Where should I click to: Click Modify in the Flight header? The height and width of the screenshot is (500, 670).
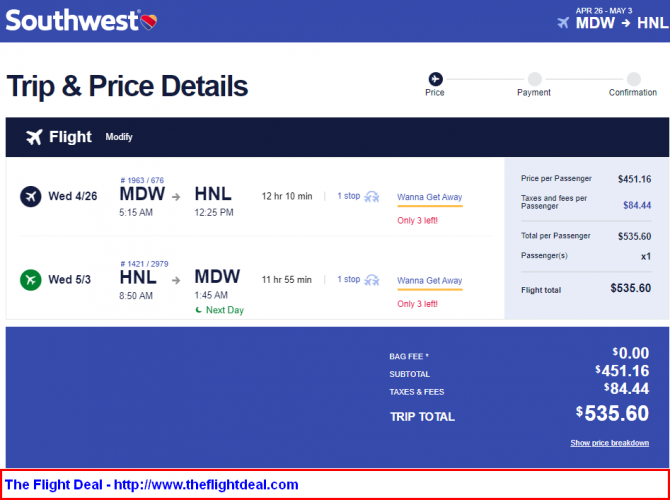pyautogui.click(x=119, y=137)
